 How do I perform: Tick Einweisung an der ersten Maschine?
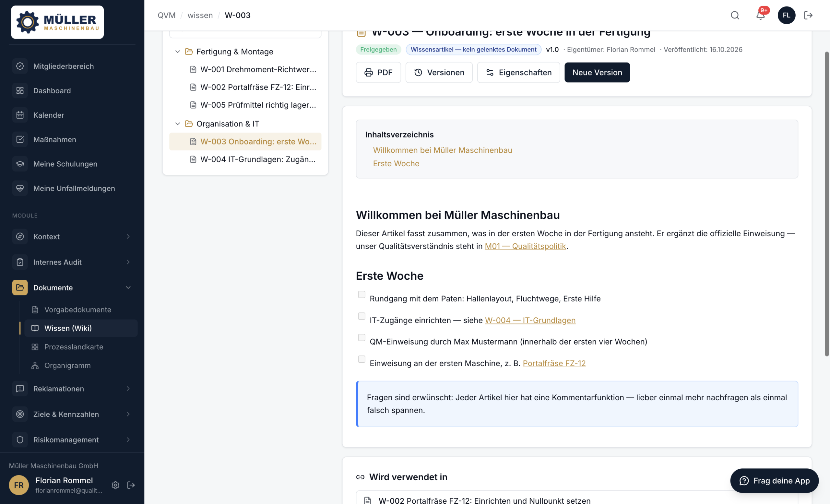click(x=362, y=359)
